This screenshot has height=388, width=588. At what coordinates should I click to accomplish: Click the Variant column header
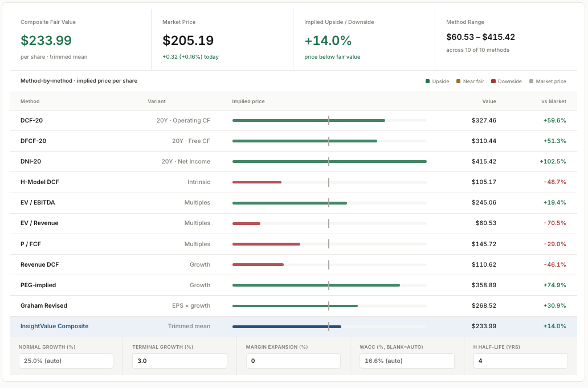pos(156,101)
